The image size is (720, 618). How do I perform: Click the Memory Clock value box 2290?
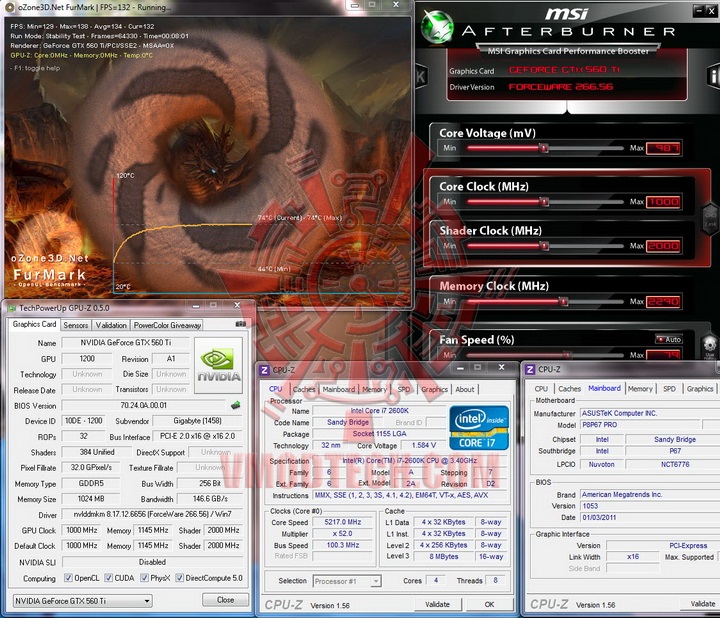[x=663, y=302]
